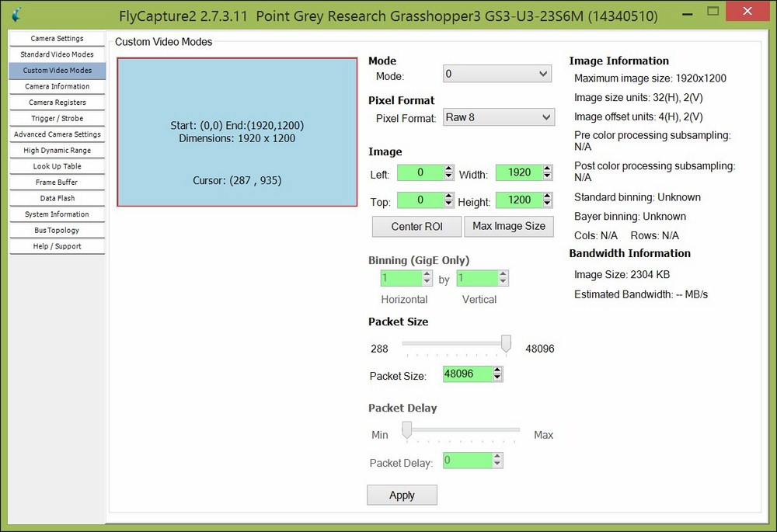Viewport: 777px width, 532px height.
Task: Expand the Mode dropdown
Action: [x=497, y=74]
